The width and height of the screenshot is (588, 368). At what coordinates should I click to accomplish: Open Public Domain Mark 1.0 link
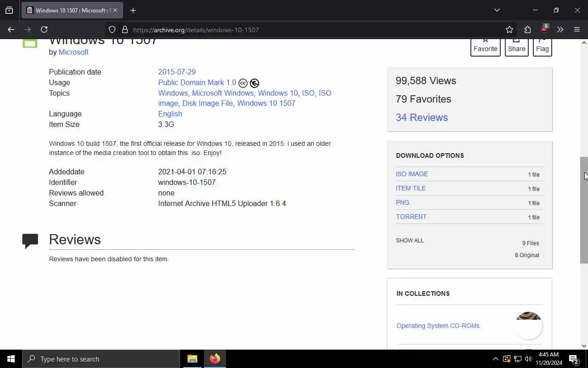coord(197,82)
